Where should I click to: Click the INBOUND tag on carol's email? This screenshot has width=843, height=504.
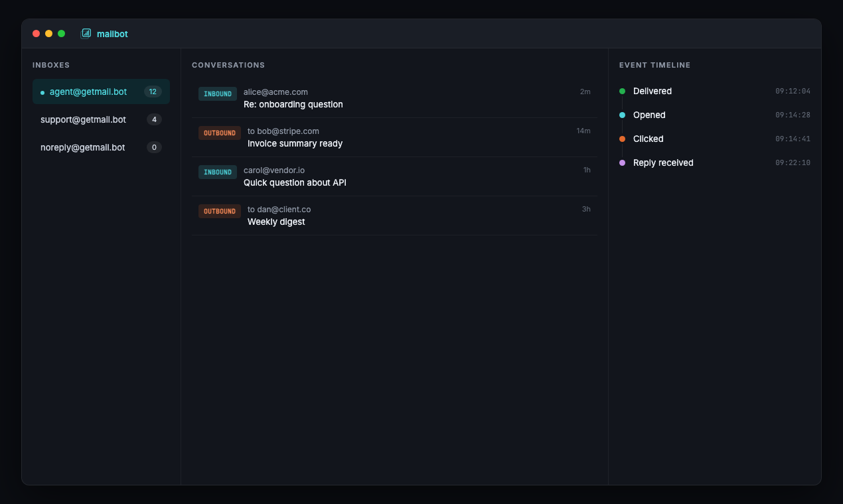point(218,172)
